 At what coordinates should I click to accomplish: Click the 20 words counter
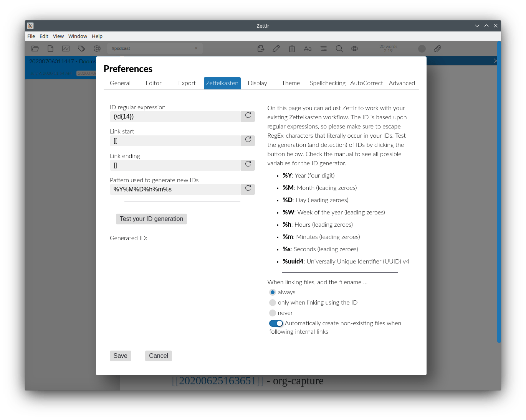pyautogui.click(x=388, y=49)
